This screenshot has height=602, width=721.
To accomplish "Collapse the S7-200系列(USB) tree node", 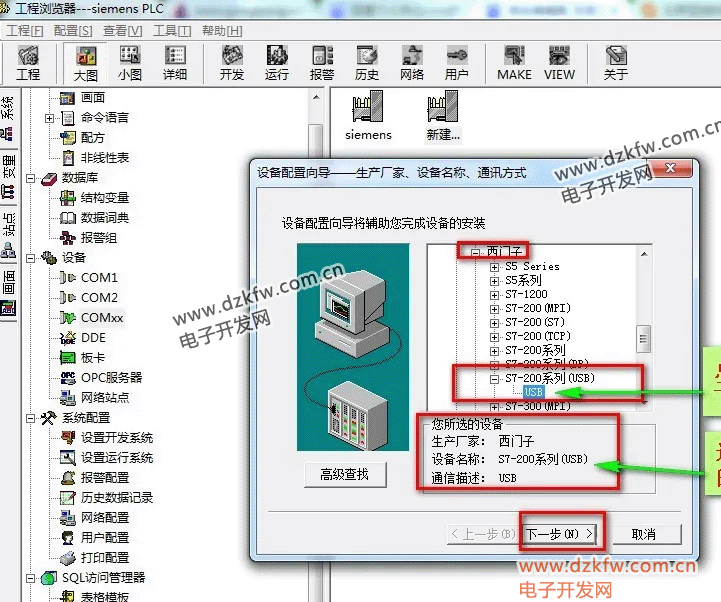I will pos(494,379).
